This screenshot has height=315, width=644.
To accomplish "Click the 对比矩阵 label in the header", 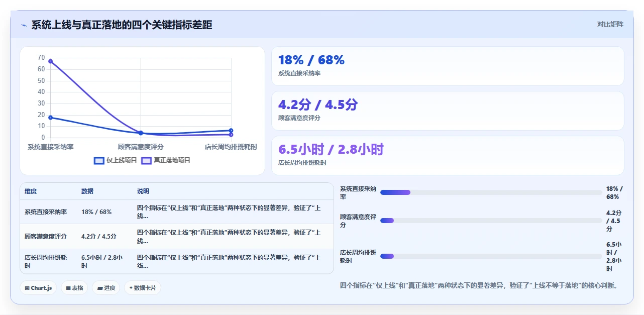I will tap(610, 24).
